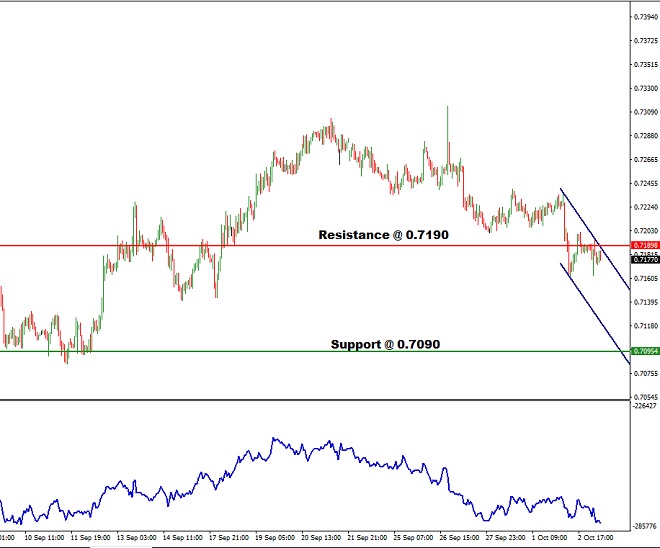Select the red 0.71898 price tag
The image size is (660, 548).
(x=645, y=245)
